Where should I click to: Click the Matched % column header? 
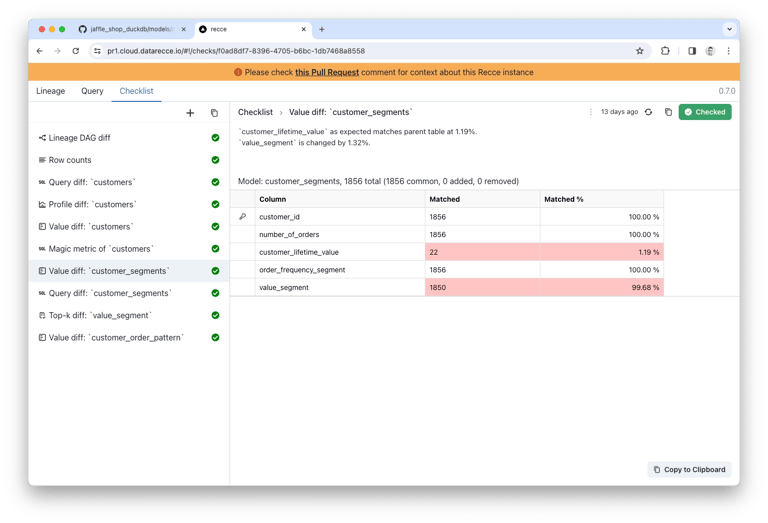coord(602,199)
